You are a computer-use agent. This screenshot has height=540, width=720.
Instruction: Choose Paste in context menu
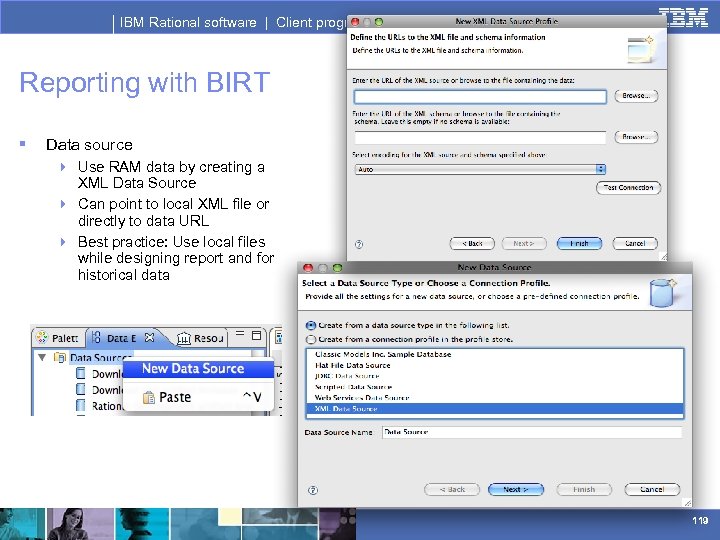(198, 397)
